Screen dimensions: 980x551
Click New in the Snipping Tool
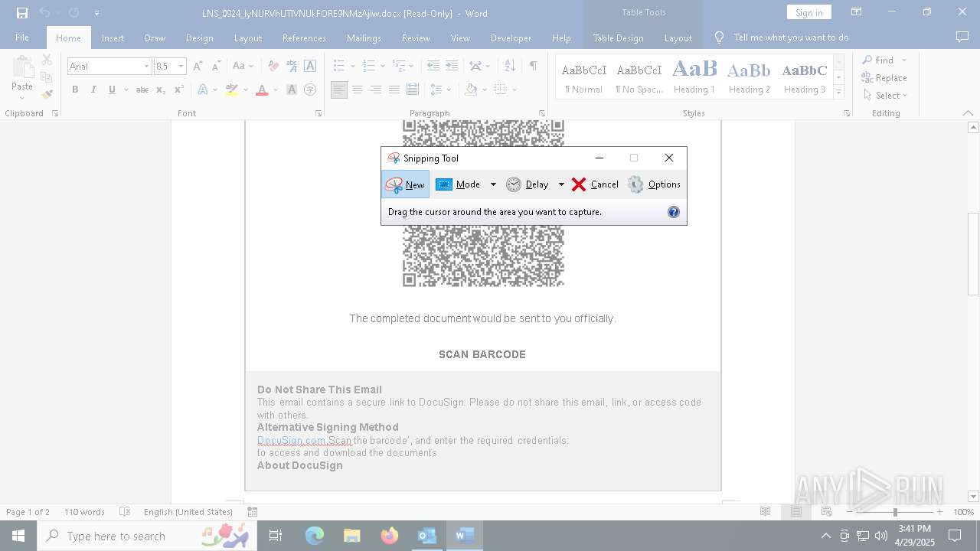coord(405,184)
